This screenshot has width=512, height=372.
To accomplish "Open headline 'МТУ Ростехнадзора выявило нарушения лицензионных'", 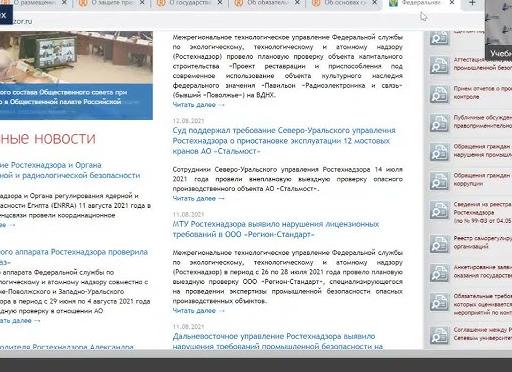I will pyautogui.click(x=276, y=229).
